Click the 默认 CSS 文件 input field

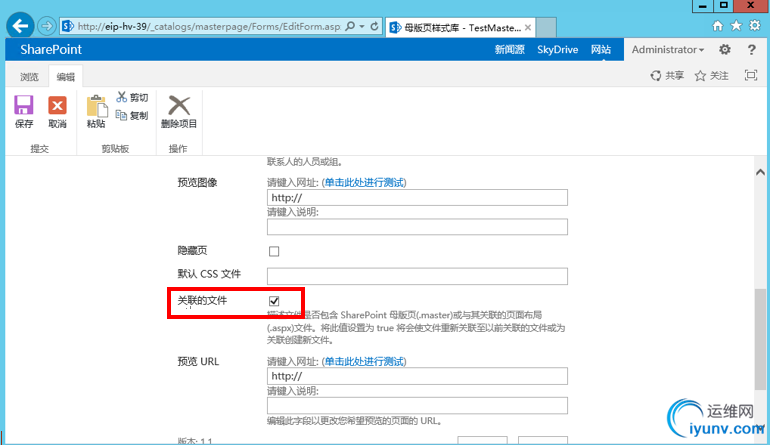click(417, 276)
